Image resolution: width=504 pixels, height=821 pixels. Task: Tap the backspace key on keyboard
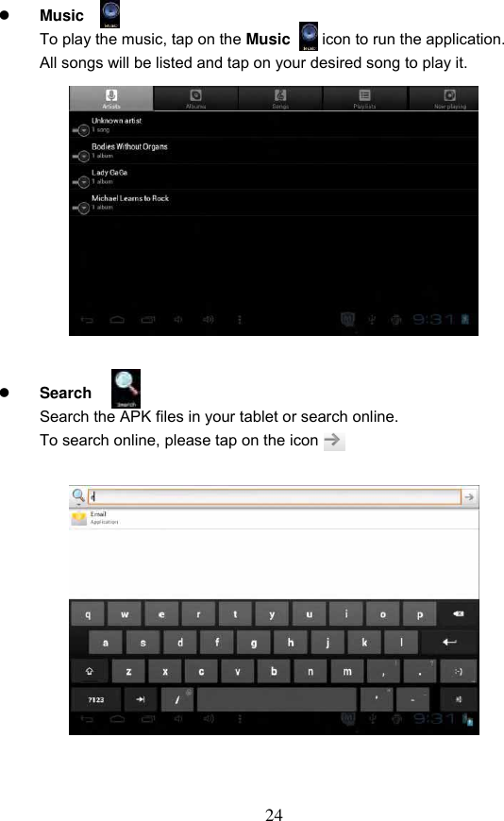[x=458, y=613]
